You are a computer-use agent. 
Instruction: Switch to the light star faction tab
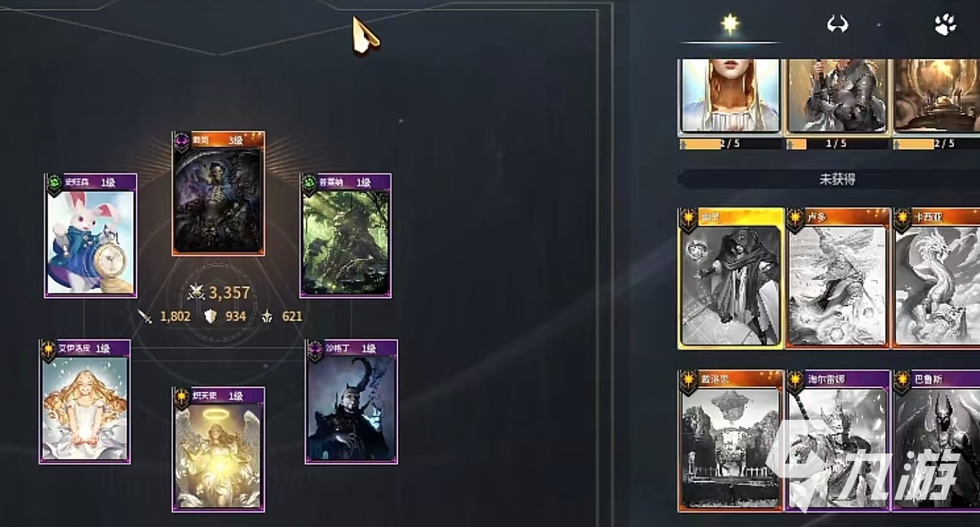(x=730, y=25)
